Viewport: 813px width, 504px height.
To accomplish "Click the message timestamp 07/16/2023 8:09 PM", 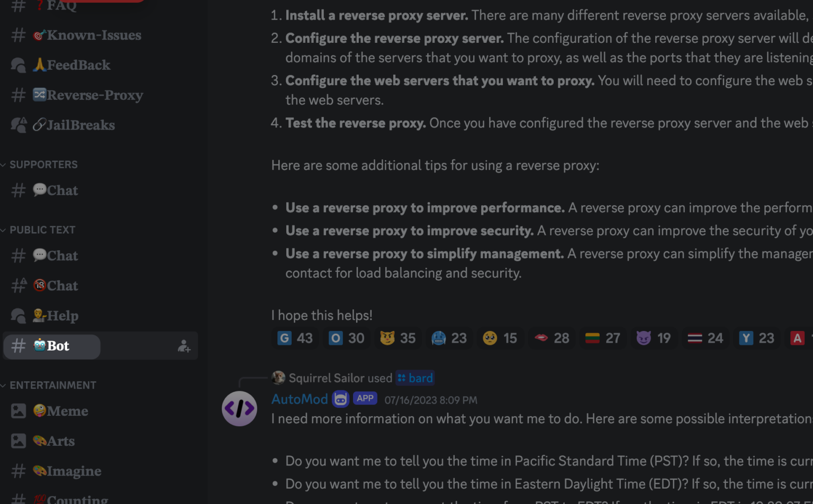I will click(430, 400).
